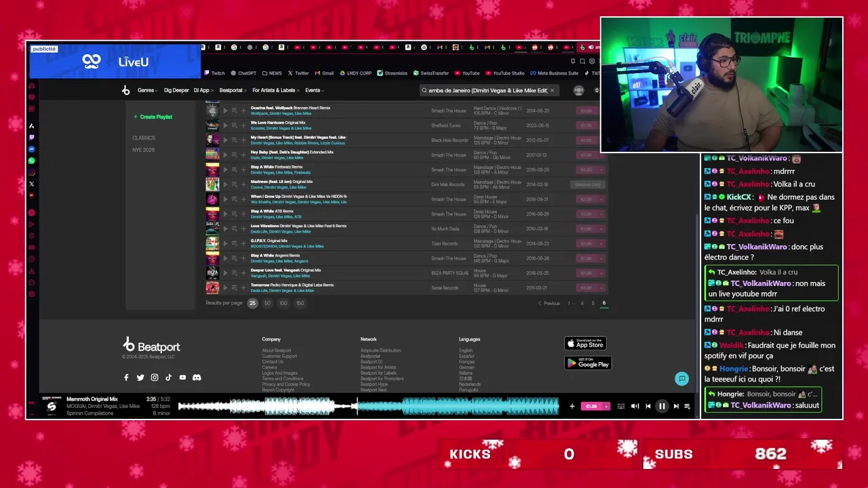Go to previous track in player
The height and width of the screenshot is (488, 868).
[x=648, y=407]
